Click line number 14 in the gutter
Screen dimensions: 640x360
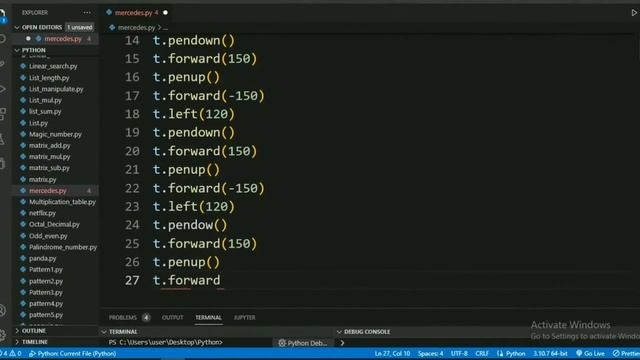[x=132, y=40]
